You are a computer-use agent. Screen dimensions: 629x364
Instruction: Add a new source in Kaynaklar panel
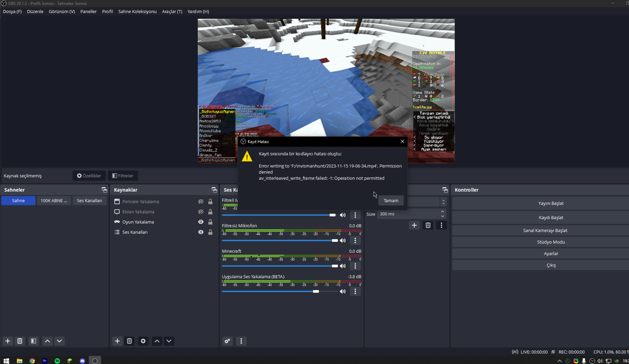point(117,341)
